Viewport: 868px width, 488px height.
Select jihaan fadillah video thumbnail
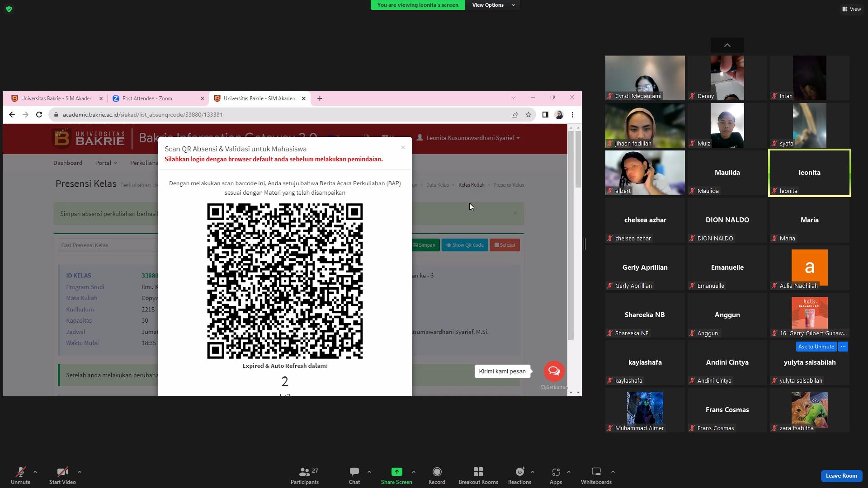645,125
